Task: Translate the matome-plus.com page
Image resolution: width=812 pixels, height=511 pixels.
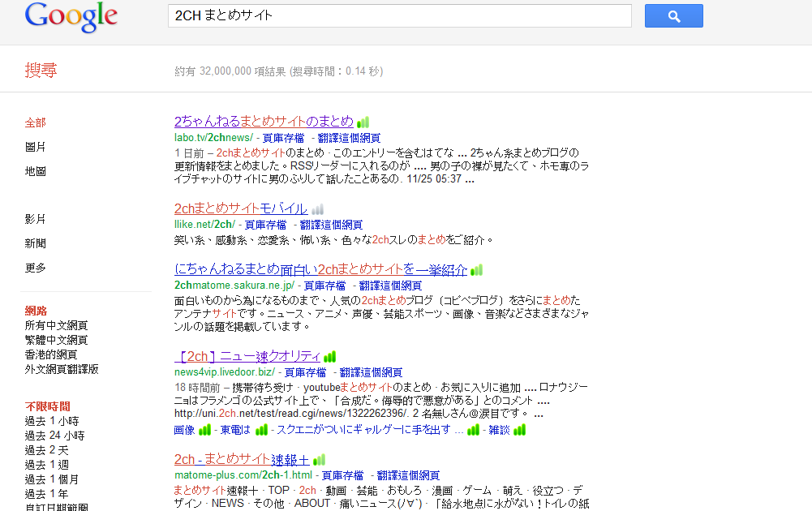Action: [x=408, y=475]
